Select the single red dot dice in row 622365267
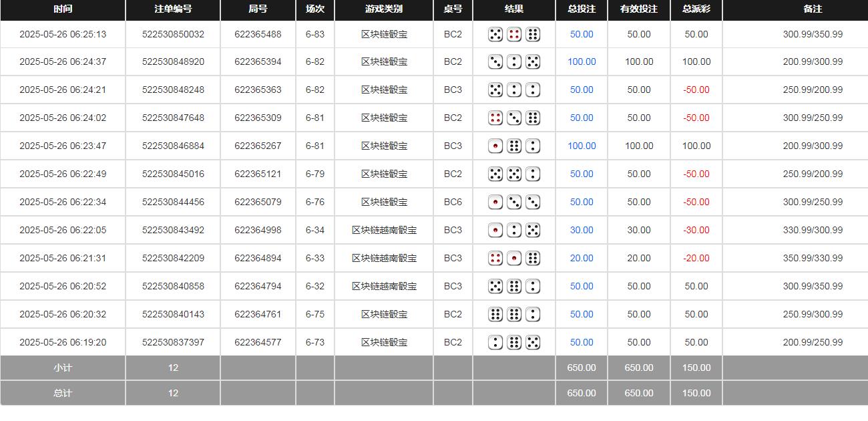Screen dimensions: 868x421 click(495, 146)
